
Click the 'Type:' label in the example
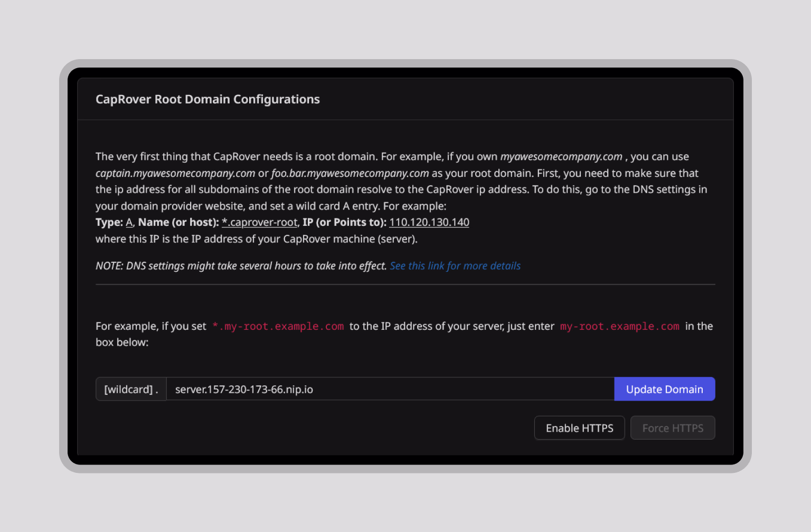pyautogui.click(x=109, y=222)
